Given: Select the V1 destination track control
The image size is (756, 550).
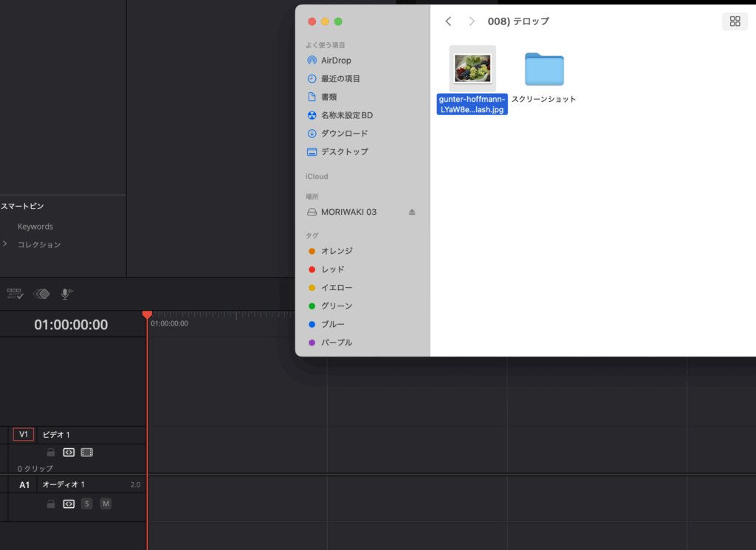Looking at the screenshot, I should 24,435.
